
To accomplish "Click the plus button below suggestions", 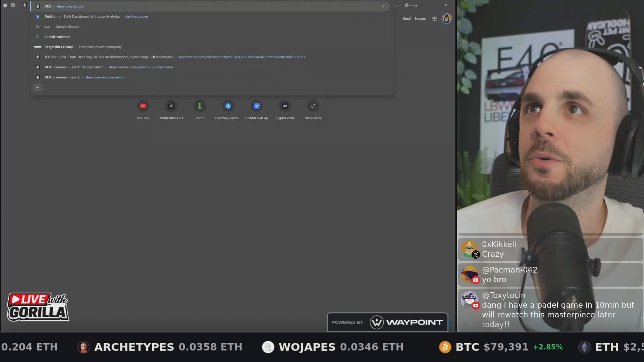I will point(38,87).
